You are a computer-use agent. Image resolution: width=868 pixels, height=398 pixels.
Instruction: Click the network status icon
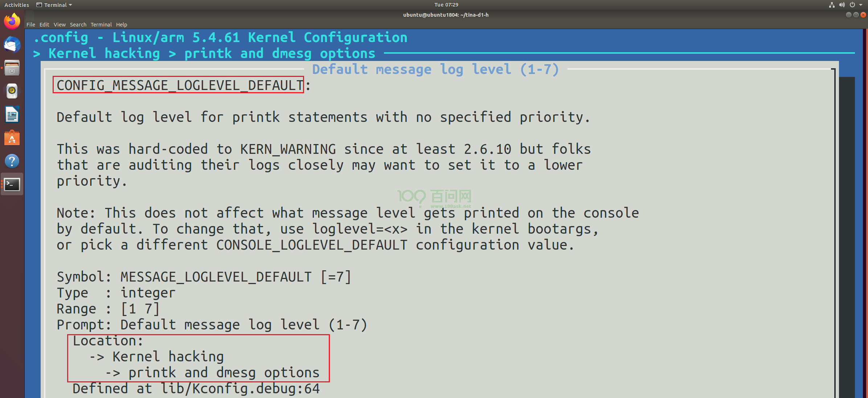pos(832,5)
